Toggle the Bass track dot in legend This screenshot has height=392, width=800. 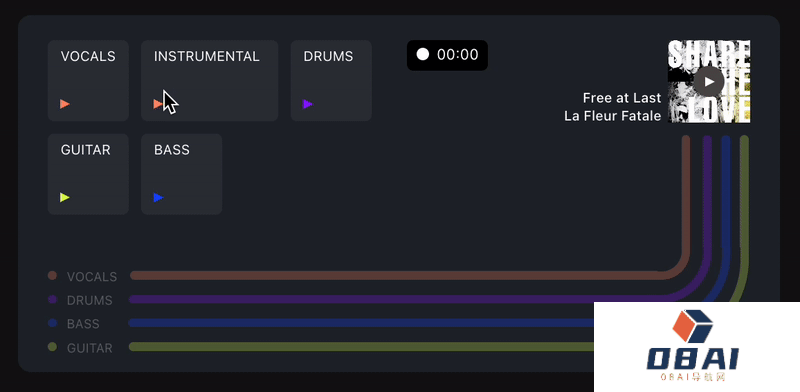[52, 323]
